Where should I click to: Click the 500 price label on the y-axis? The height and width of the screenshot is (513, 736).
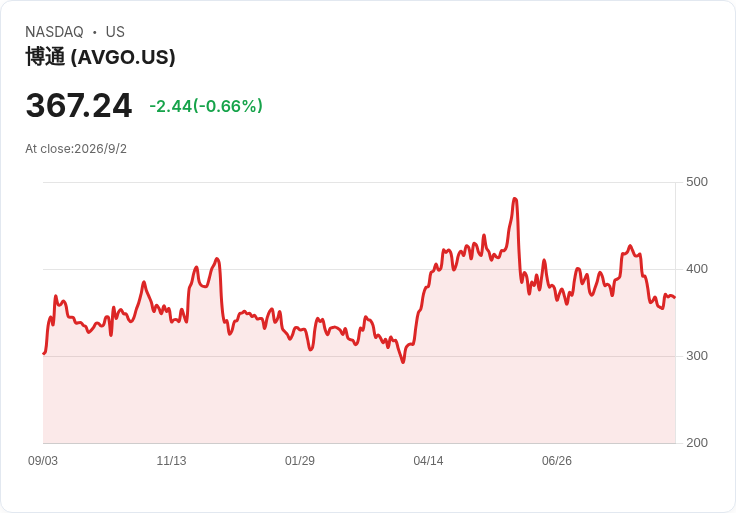pos(697,182)
